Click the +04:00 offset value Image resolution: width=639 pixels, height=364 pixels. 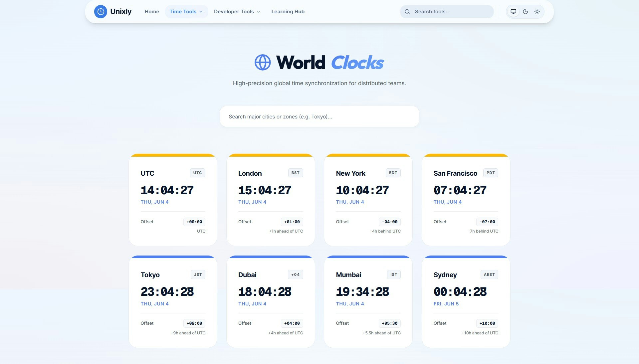(x=292, y=323)
